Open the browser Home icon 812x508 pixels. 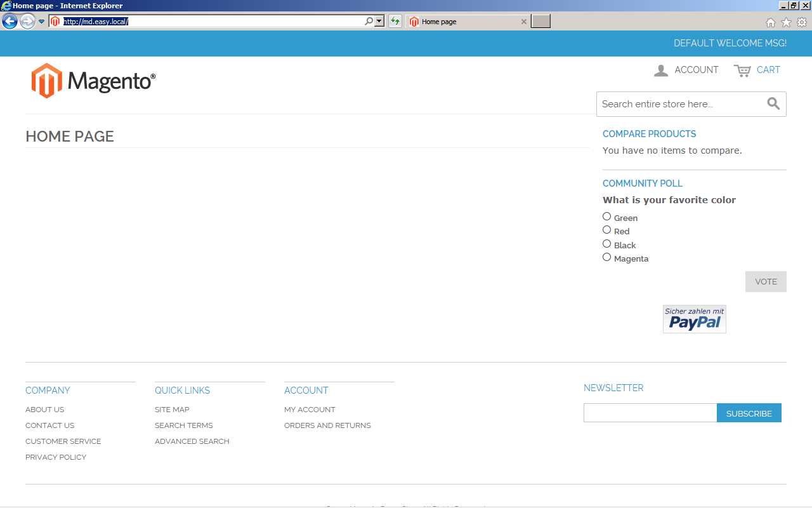click(x=771, y=22)
